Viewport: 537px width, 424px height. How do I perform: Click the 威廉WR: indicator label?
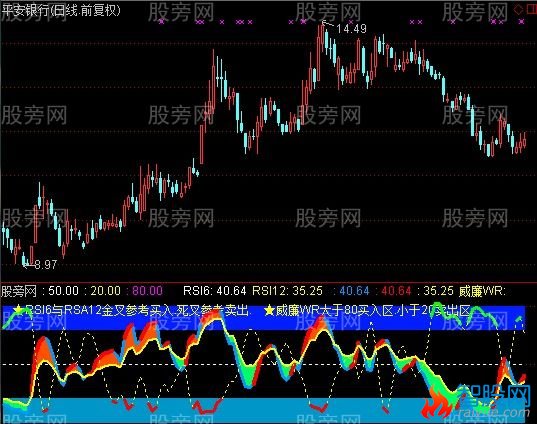482,291
